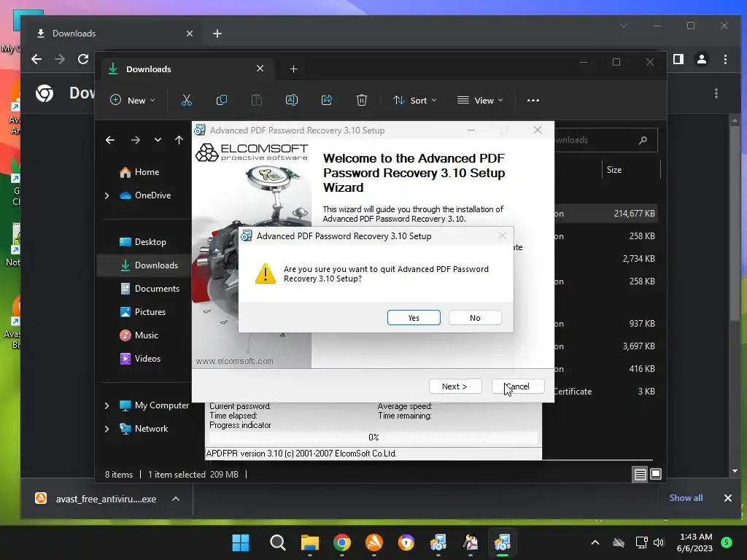Click Next in the setup wizard
This screenshot has height=560, width=747.
[455, 386]
